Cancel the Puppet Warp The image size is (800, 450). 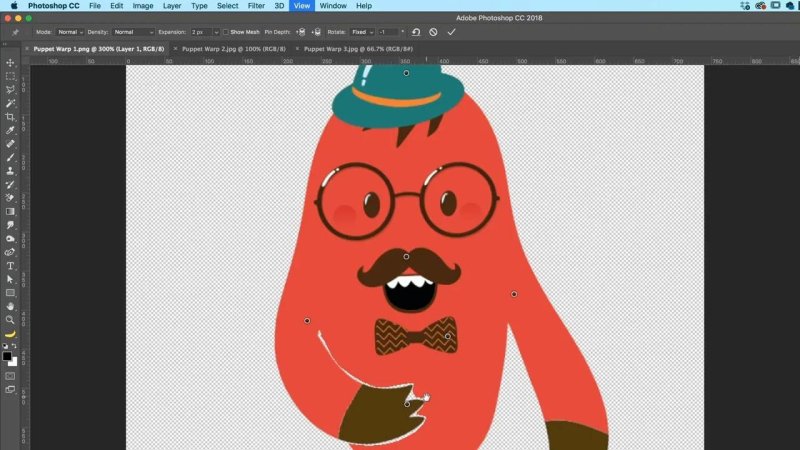[x=433, y=32]
